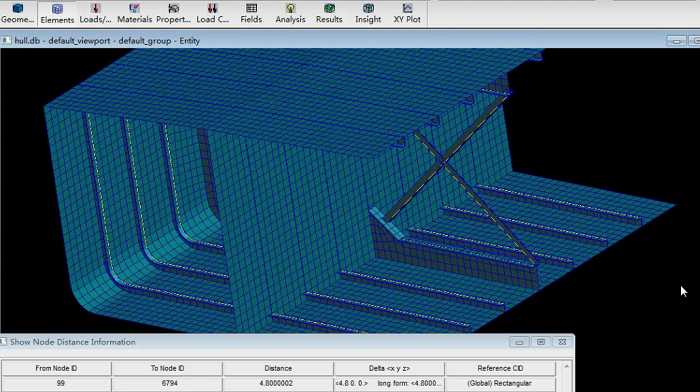Viewport: 700px width, 392px height.
Task: Open the Insight tool
Action: tap(368, 13)
